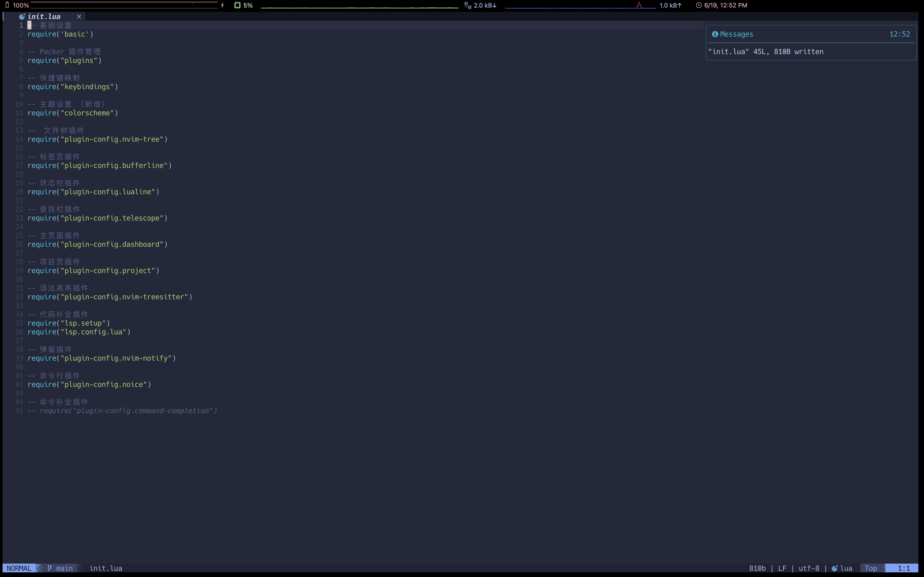Click the clock icon beside the date

tap(698, 5)
